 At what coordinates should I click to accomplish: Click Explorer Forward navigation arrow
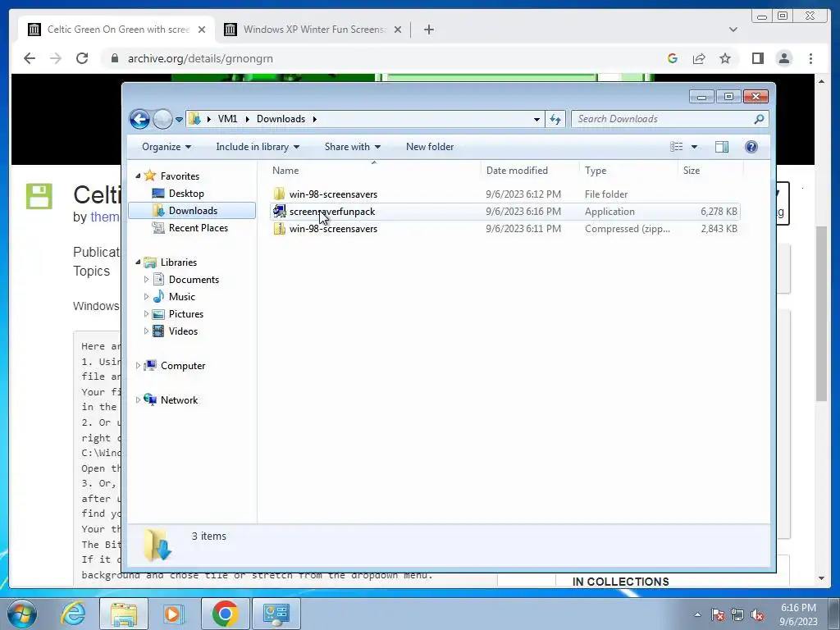[x=162, y=119]
